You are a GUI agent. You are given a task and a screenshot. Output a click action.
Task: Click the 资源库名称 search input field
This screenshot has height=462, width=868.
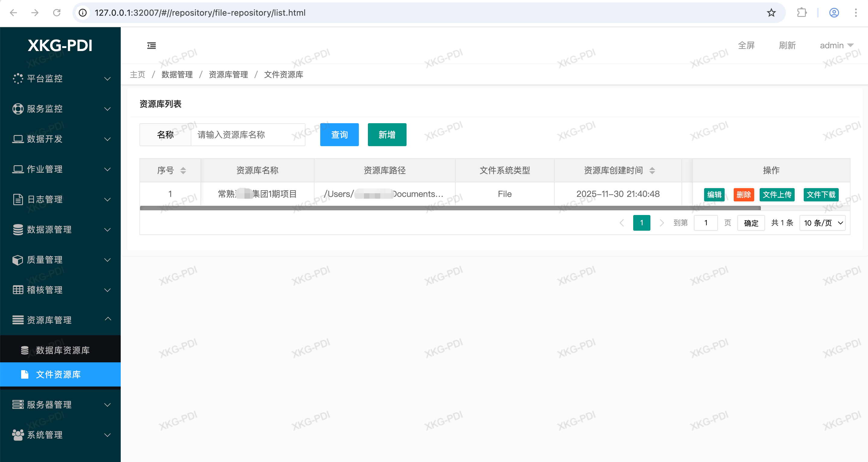[248, 135]
